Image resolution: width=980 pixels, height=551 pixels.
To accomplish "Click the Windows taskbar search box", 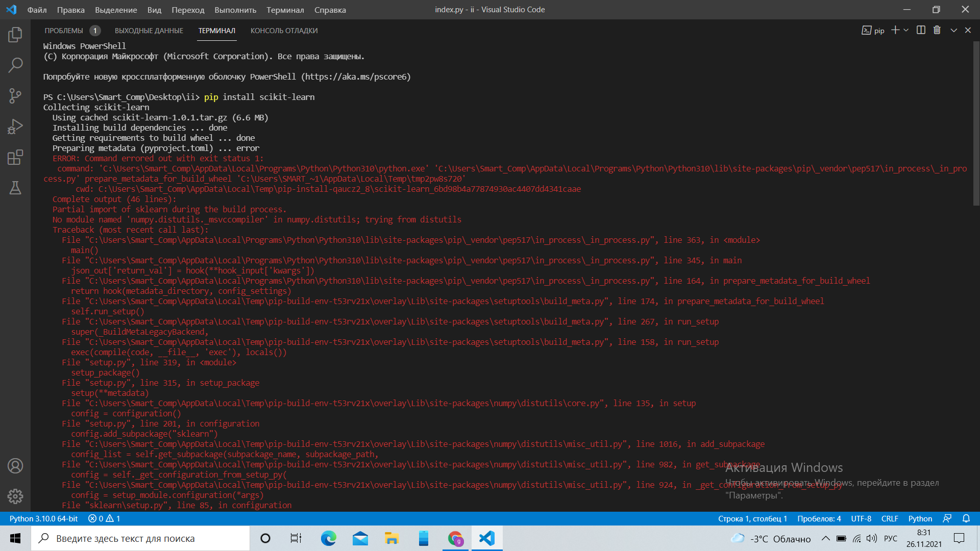I will [x=140, y=538].
